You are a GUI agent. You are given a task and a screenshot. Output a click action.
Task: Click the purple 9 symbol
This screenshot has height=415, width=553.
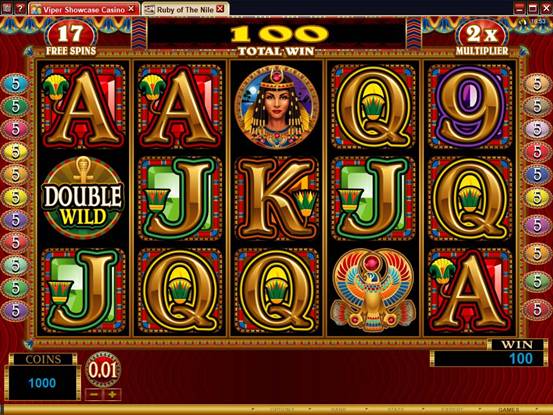pos(470,107)
